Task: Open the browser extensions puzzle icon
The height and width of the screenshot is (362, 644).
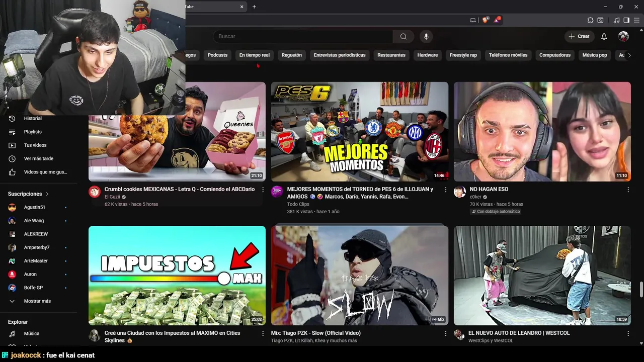Action: (590, 20)
